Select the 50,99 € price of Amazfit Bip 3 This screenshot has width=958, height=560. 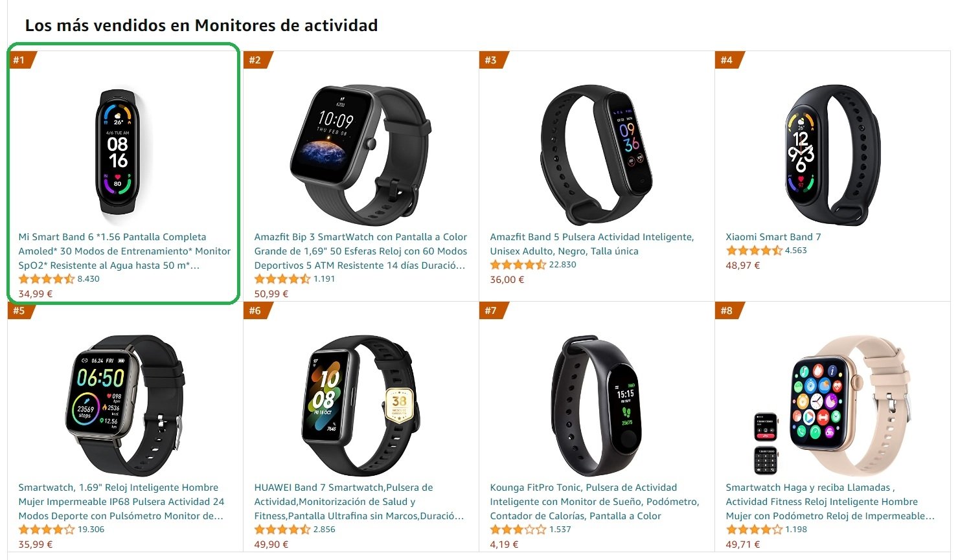[271, 294]
